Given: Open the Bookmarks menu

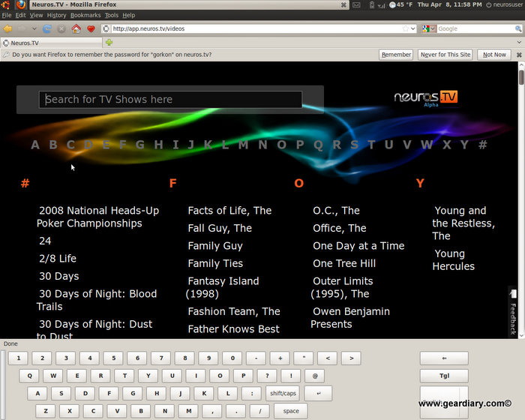Looking at the screenshot, I should [x=85, y=15].
